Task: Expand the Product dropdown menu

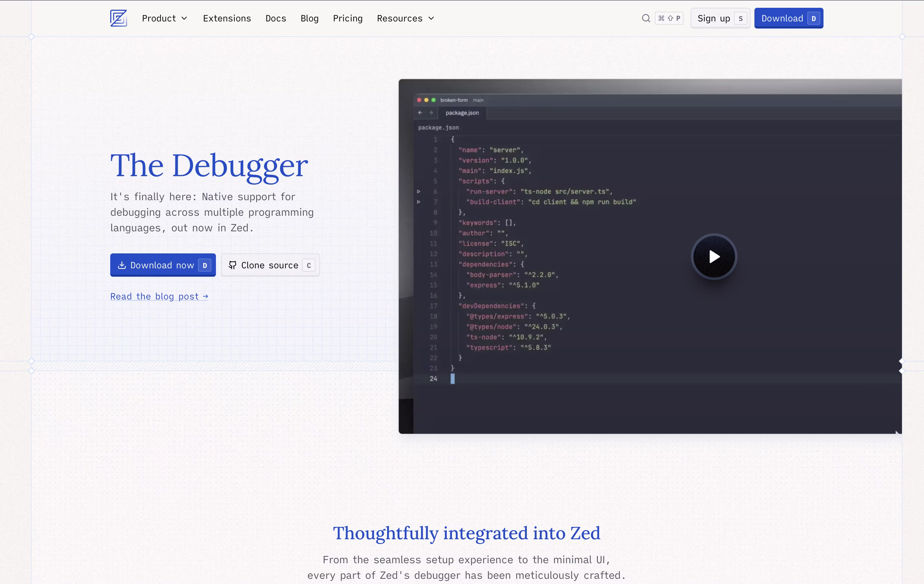Action: click(x=165, y=18)
